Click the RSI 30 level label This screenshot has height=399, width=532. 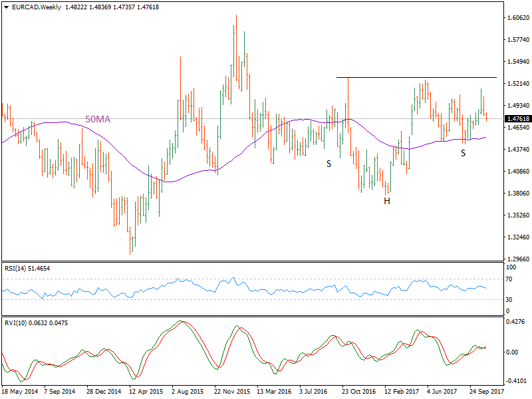click(x=510, y=299)
